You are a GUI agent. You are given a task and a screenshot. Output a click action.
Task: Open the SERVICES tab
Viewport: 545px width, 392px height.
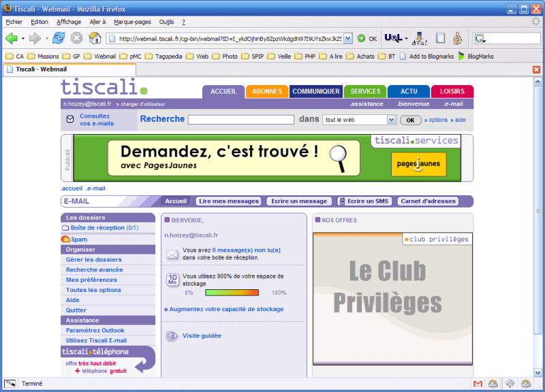[365, 91]
